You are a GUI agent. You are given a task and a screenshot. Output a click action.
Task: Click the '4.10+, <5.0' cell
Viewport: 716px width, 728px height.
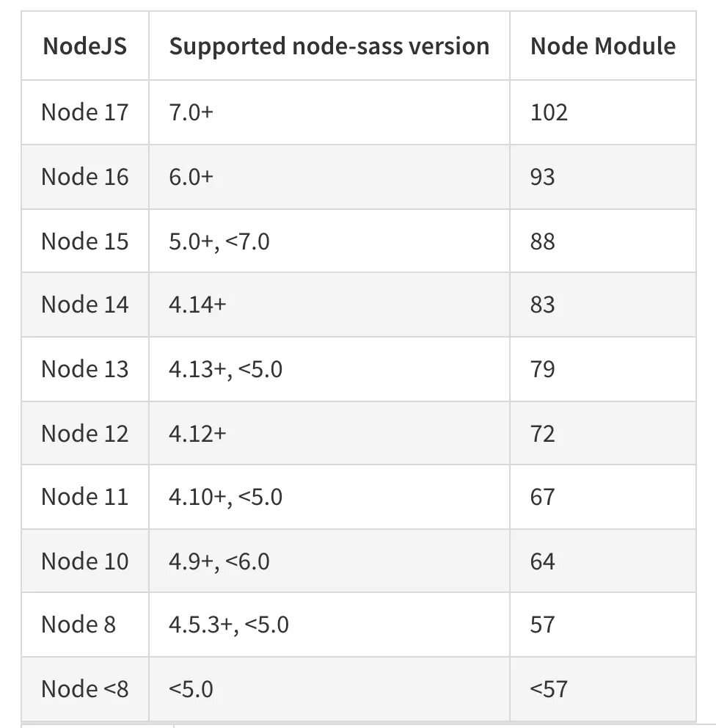tap(225, 497)
